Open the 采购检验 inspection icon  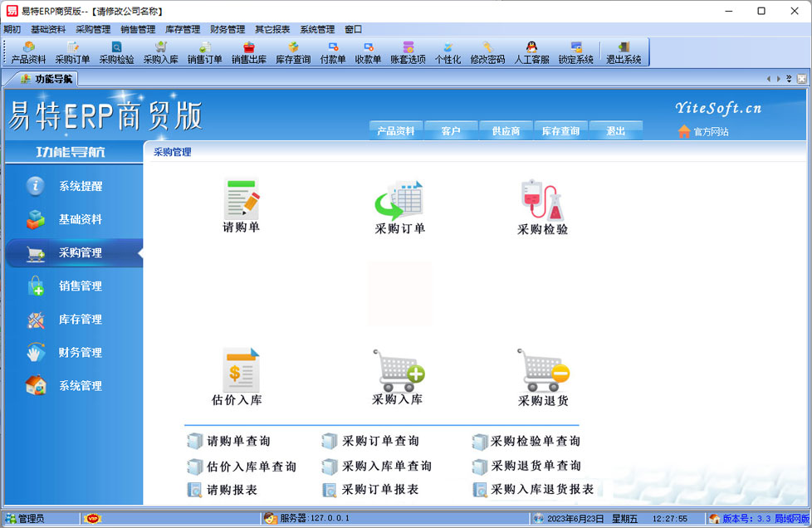point(542,202)
